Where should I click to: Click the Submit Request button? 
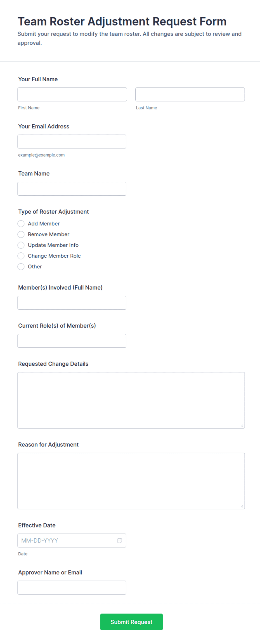point(131,622)
